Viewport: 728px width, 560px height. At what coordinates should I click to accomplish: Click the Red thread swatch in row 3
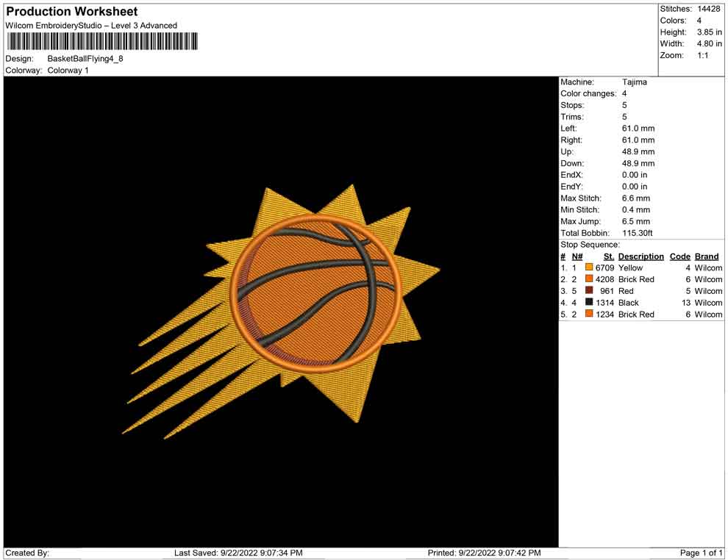[589, 290]
